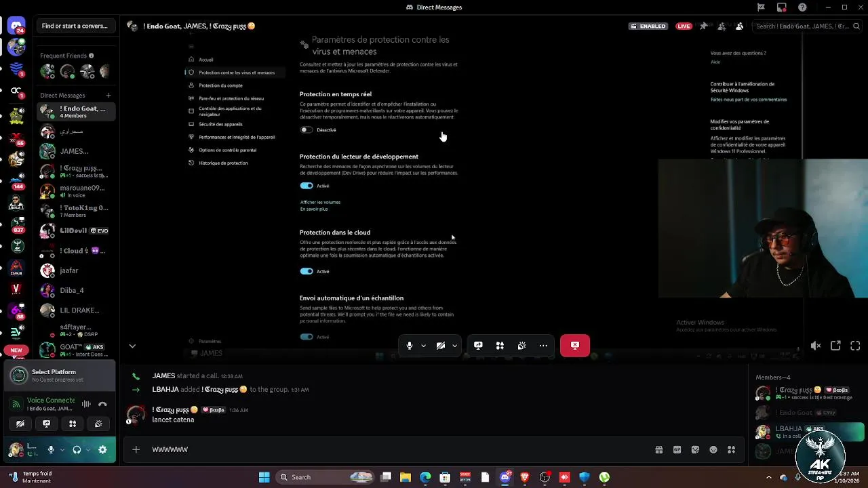This screenshot has height=488, width=868.
Task: Click the red stop-watching stream button
Action: pyautogui.click(x=575, y=345)
